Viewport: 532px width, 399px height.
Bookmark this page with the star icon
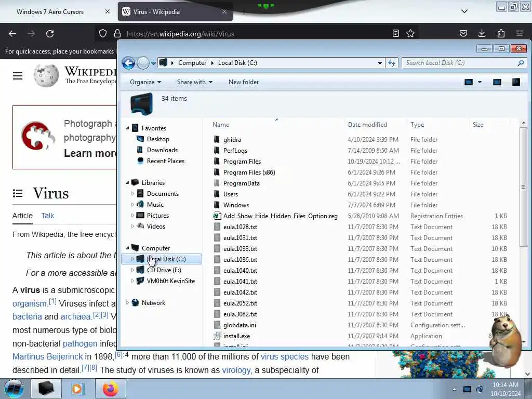410,33
